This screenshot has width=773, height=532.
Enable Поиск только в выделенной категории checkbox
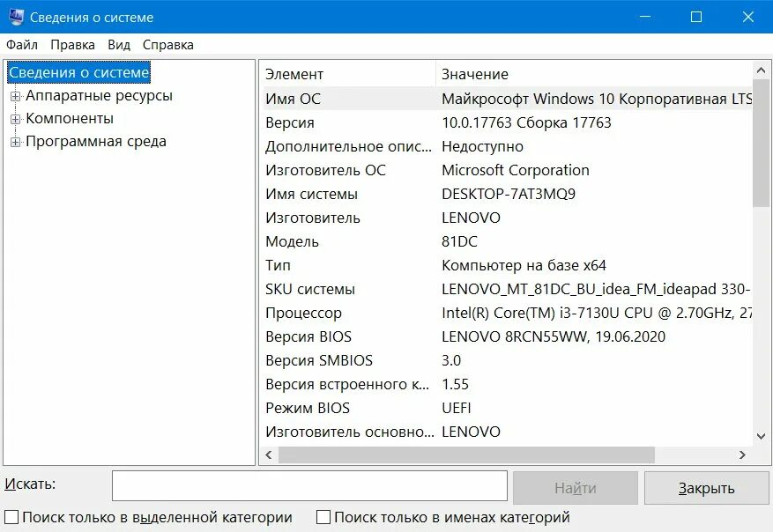coord(11,517)
